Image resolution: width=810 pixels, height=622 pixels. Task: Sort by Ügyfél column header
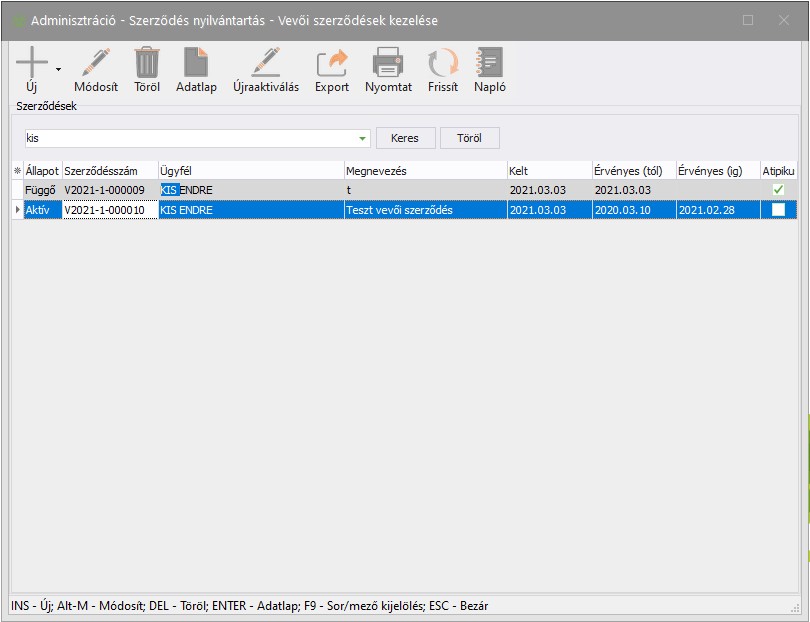[x=250, y=171]
